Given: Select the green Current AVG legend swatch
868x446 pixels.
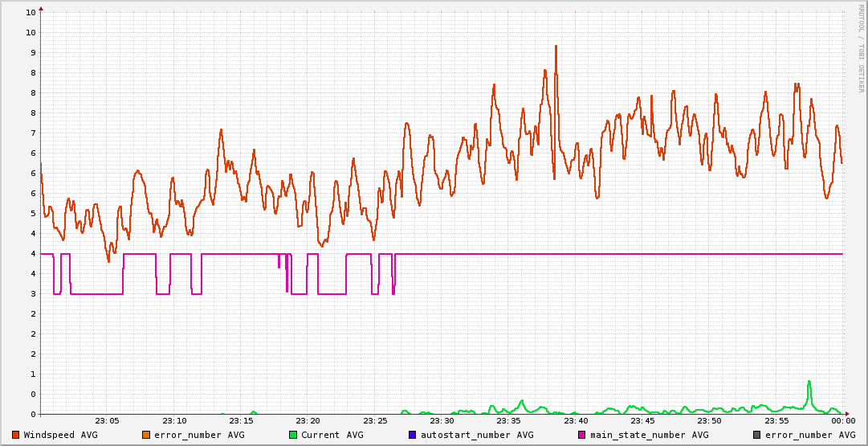Looking at the screenshot, I should pos(293,435).
